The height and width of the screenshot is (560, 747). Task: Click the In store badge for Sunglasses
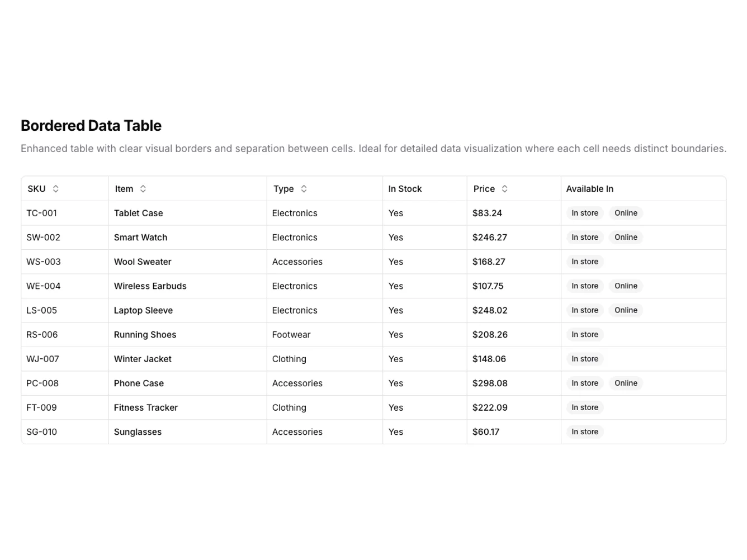(x=584, y=431)
